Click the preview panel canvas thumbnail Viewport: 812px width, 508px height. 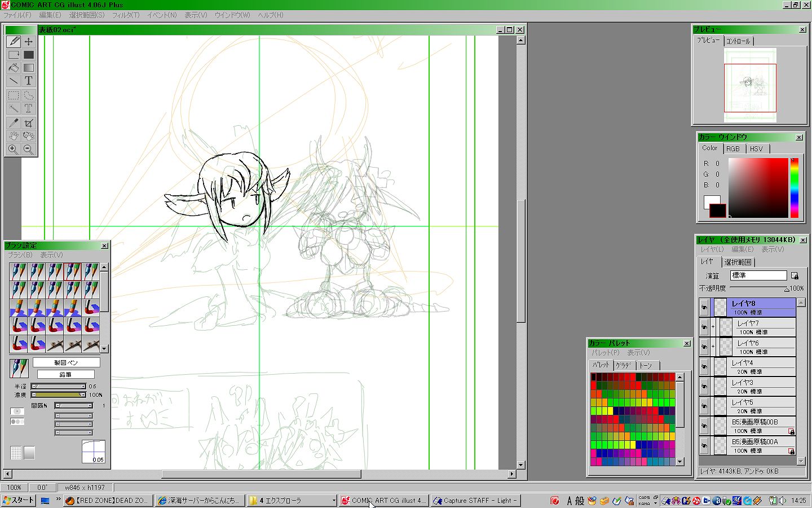coord(750,85)
